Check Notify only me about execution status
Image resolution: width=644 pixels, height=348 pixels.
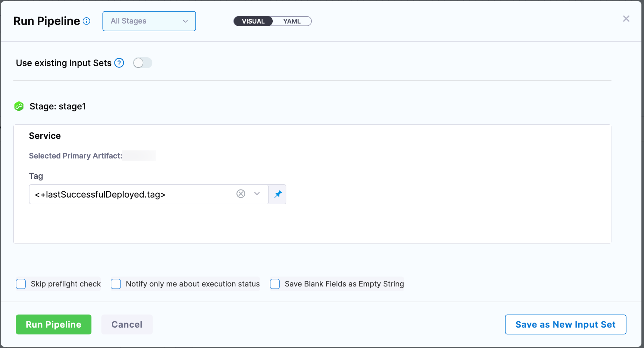[116, 284]
